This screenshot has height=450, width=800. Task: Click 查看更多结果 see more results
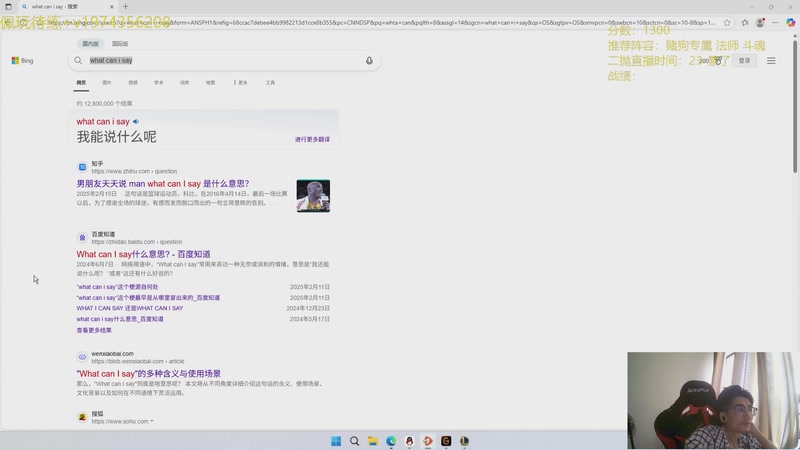(94, 330)
